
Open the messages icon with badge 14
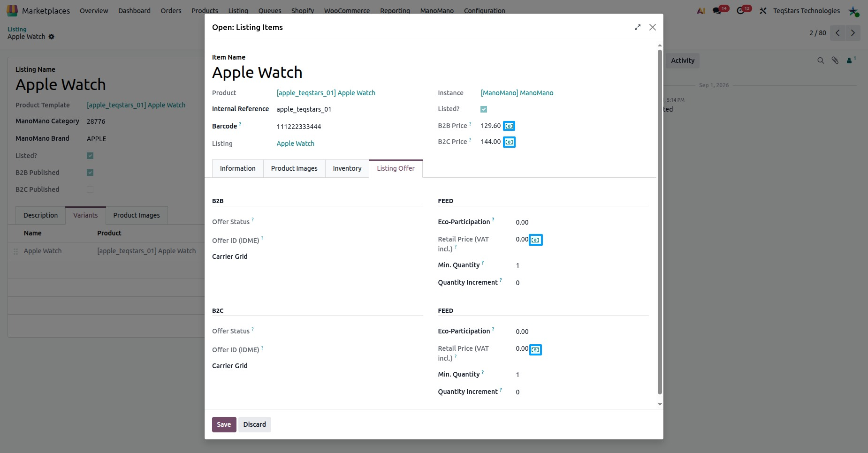coord(717,11)
